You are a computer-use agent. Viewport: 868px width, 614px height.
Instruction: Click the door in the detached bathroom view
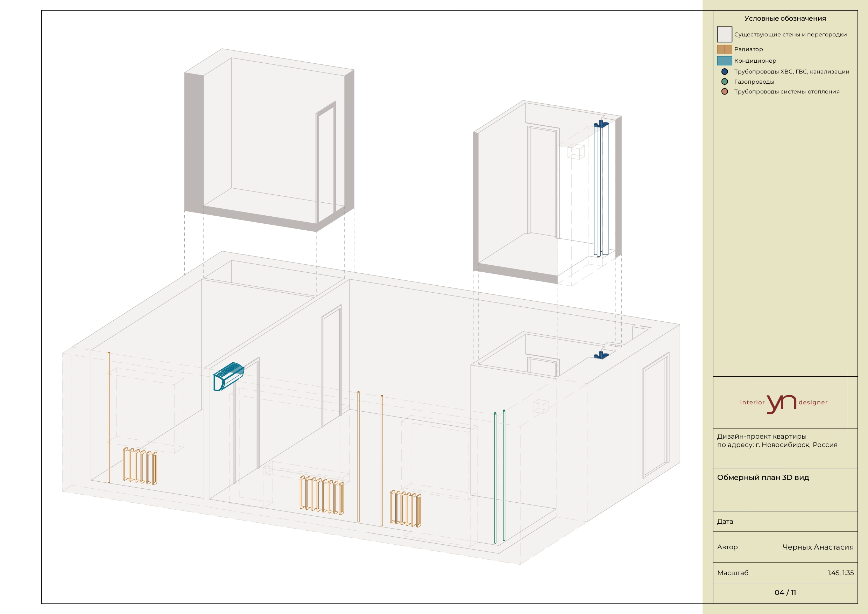543,181
